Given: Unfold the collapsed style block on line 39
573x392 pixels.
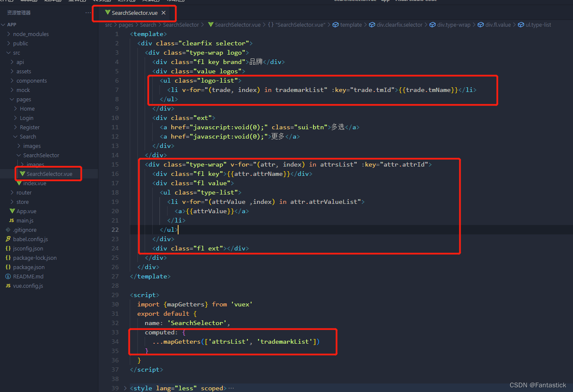Looking at the screenshot, I should (x=125, y=388).
